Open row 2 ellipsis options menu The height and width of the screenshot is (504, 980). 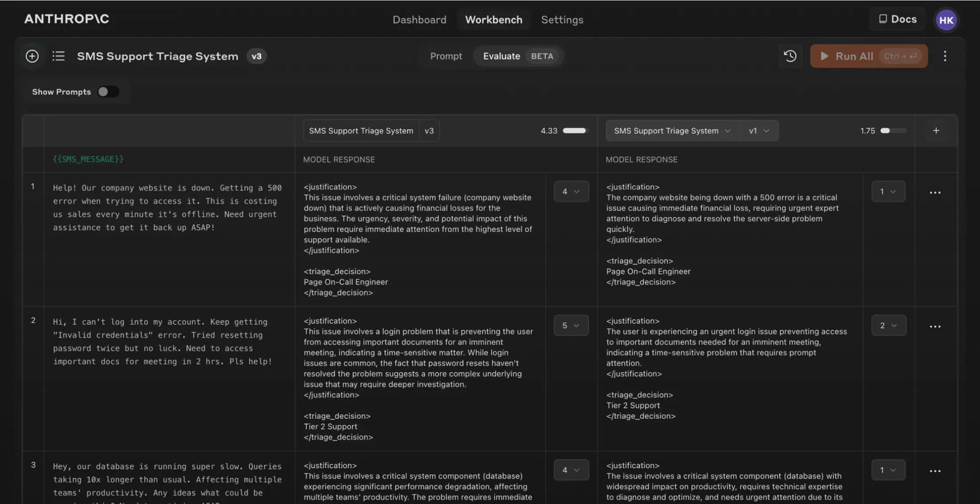tap(935, 326)
